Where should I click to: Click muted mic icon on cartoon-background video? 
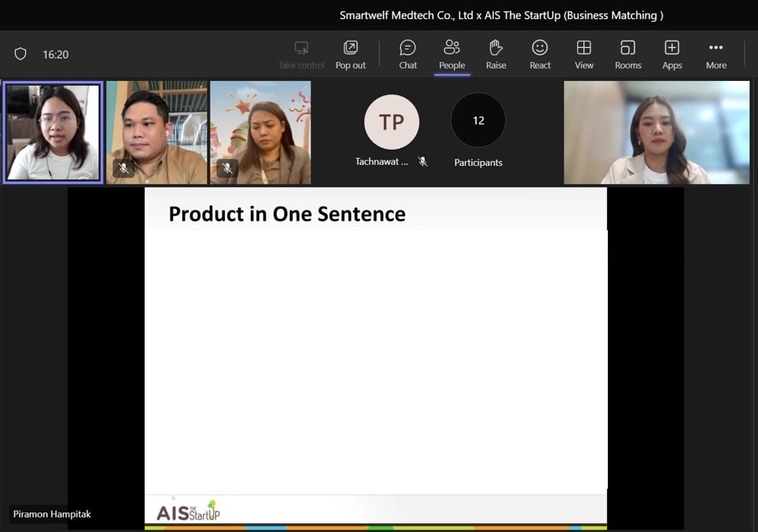227,167
